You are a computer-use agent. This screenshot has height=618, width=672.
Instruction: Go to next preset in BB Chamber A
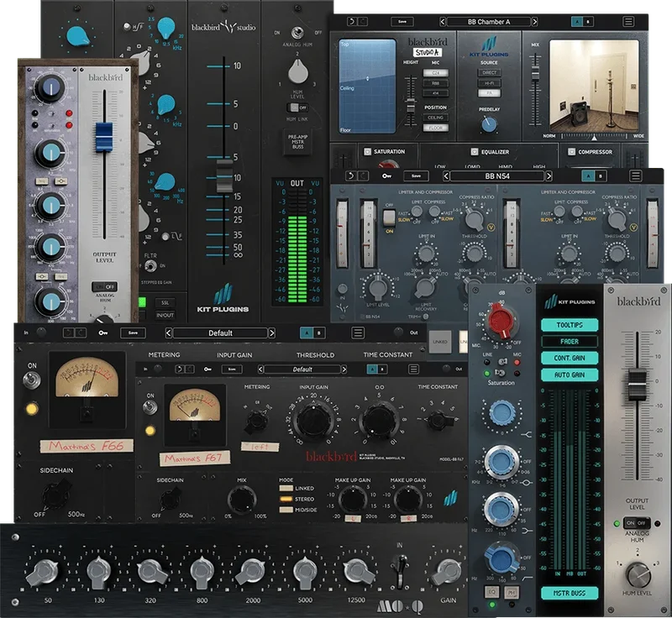click(x=534, y=22)
